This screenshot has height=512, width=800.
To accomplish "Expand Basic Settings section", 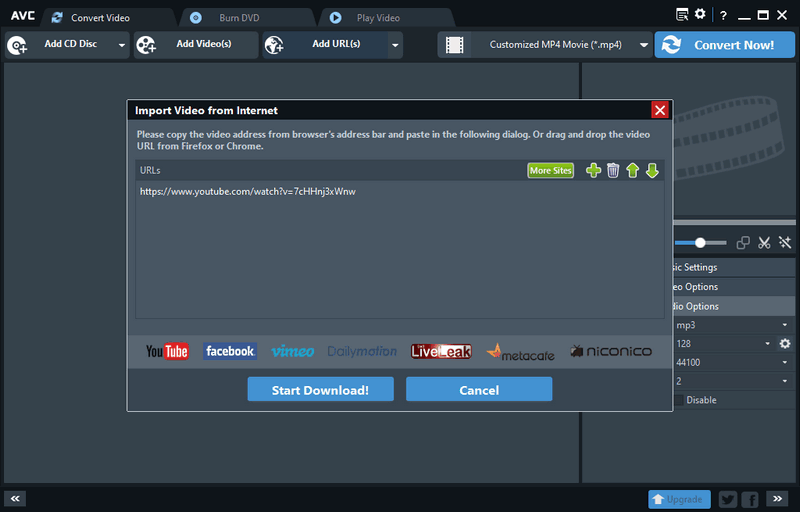I will 734,267.
